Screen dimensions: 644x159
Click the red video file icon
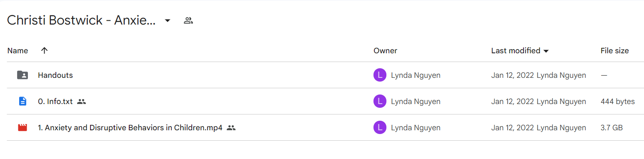point(23,128)
